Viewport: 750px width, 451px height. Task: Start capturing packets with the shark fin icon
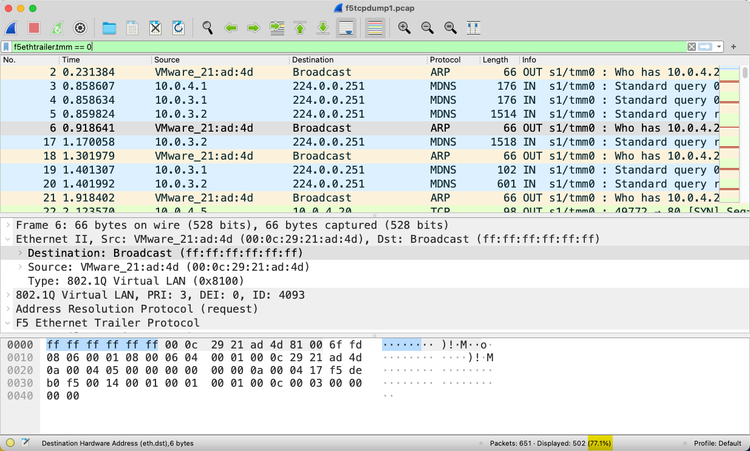pos(13,27)
